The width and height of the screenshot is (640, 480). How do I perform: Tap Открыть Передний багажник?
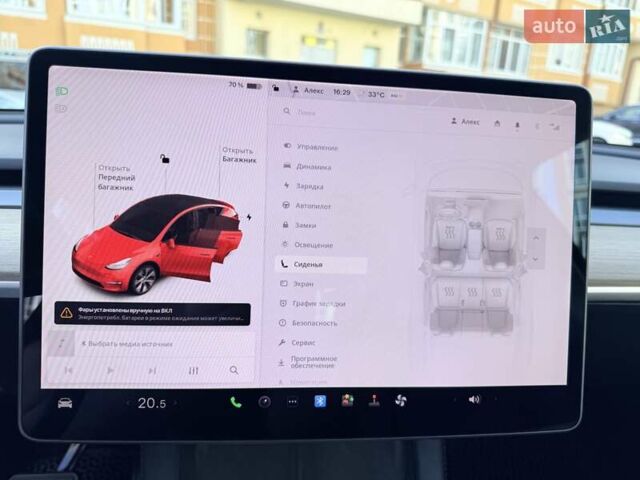tap(115, 177)
